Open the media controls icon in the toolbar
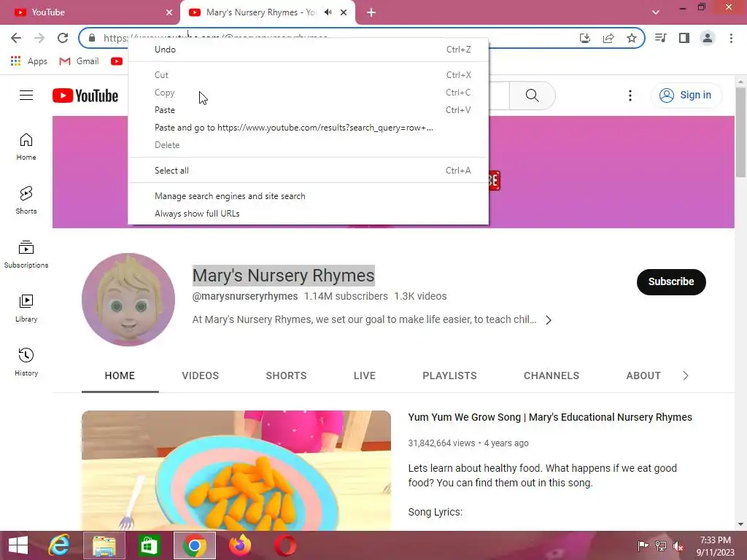 coord(661,38)
